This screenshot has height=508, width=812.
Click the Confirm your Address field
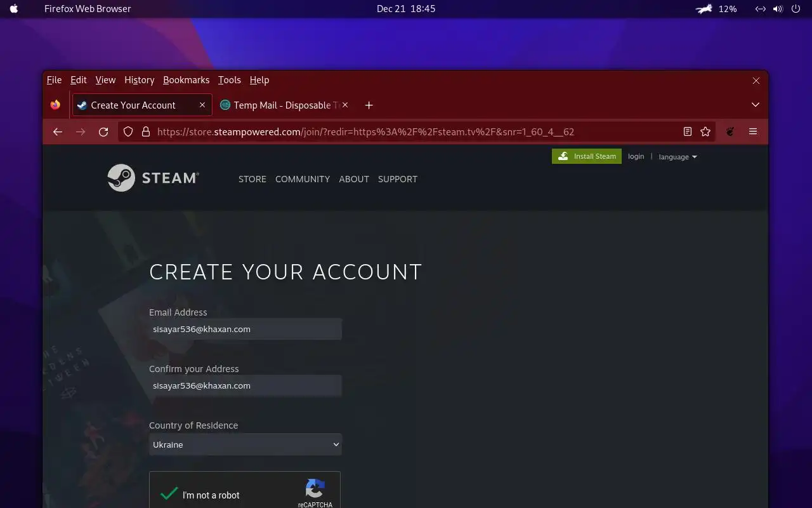coord(246,385)
